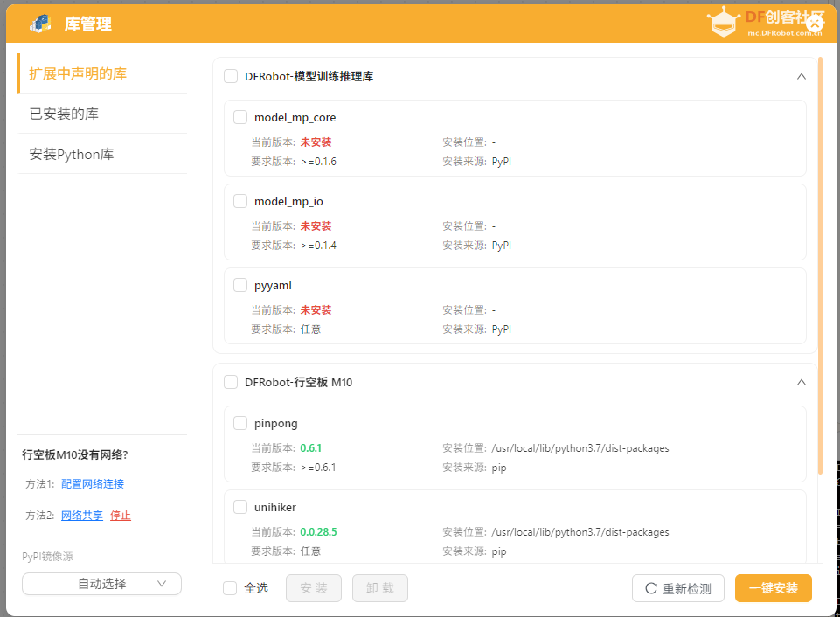Click the pinpong install path text
The width and height of the screenshot is (840, 617).
pyautogui.click(x=580, y=448)
